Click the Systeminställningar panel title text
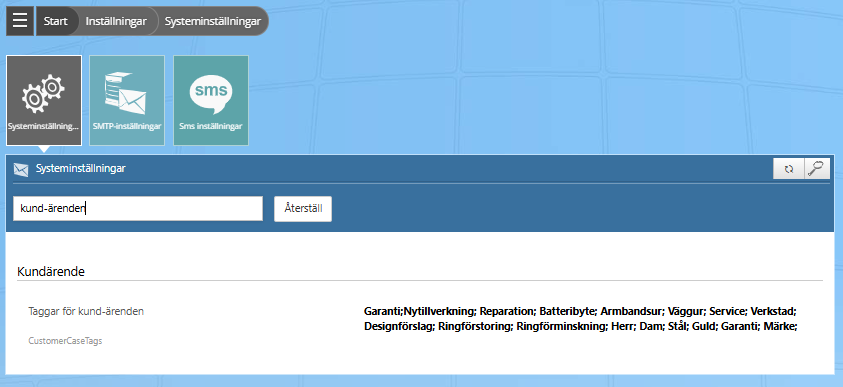 pyautogui.click(x=81, y=169)
